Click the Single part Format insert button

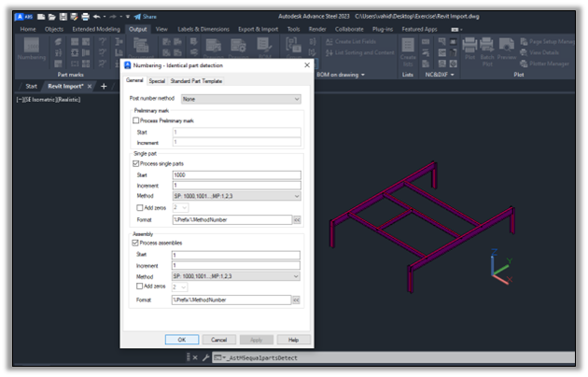click(297, 220)
